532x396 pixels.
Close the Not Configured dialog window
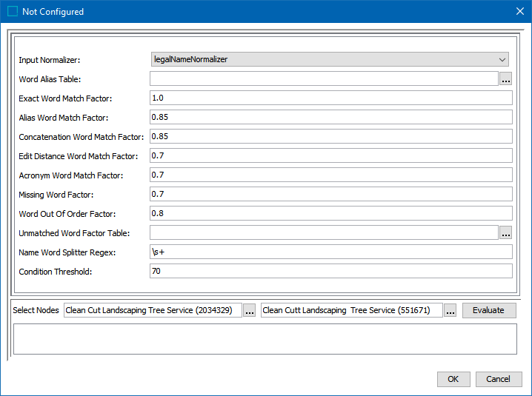519,11
